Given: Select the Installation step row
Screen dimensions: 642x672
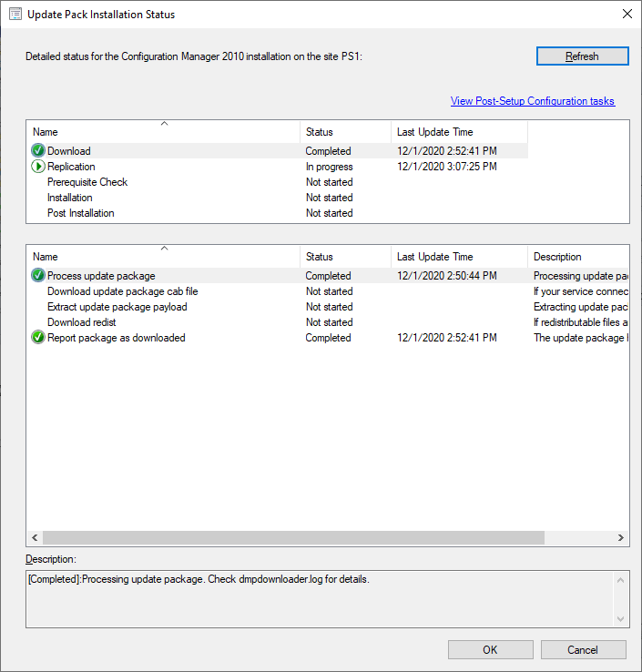Looking at the screenshot, I should tap(70, 198).
